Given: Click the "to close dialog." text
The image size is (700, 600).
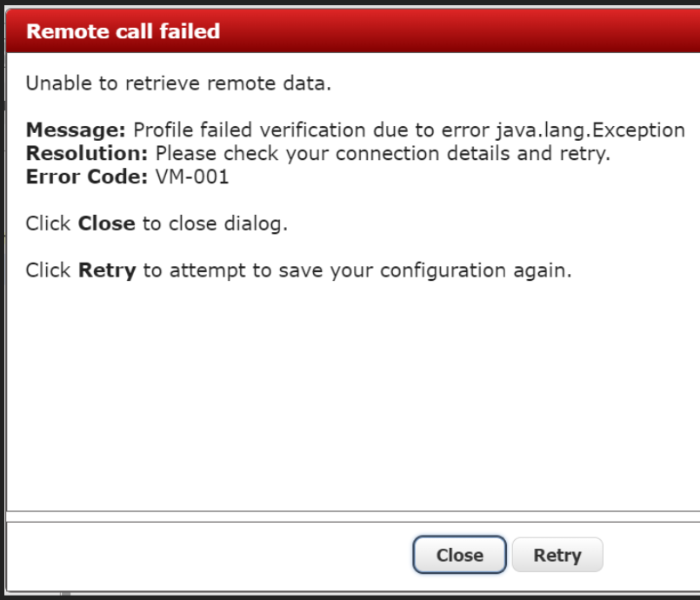Looking at the screenshot, I should point(215,223).
